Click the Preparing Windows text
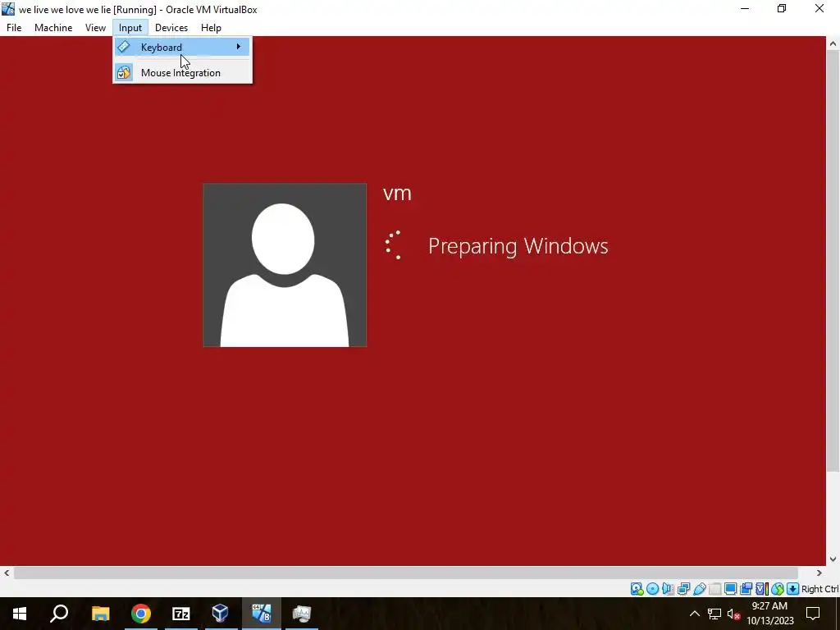This screenshot has width=840, height=630. 518,246
